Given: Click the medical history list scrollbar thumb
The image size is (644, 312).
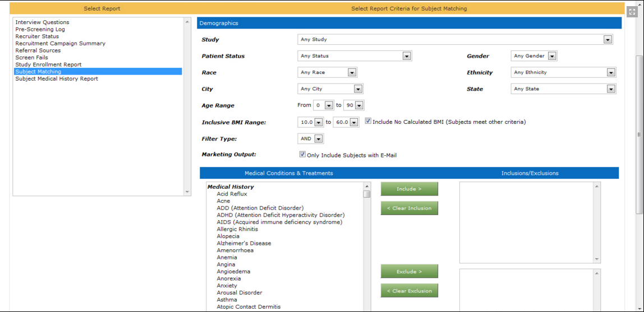Looking at the screenshot, I should click(x=367, y=194).
